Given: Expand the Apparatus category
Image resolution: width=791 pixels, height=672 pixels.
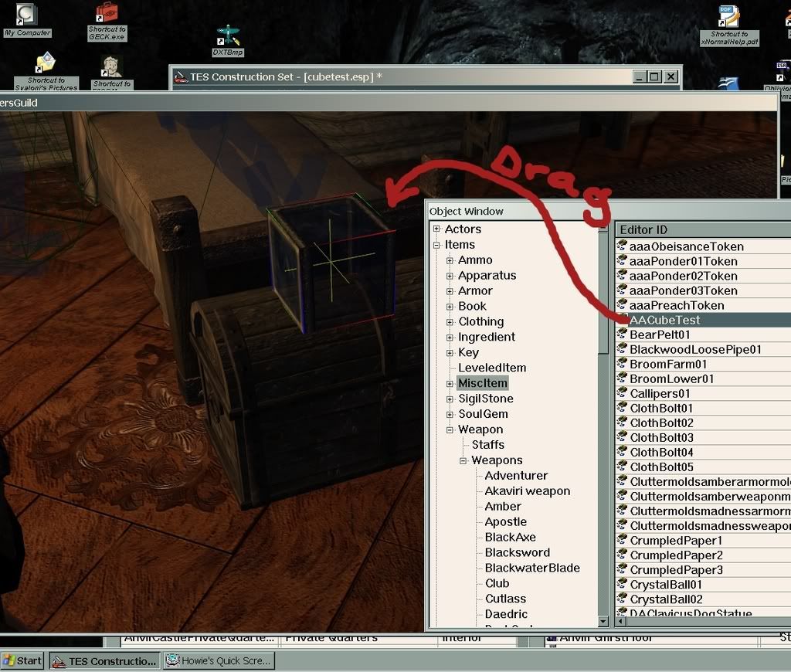Looking at the screenshot, I should 450,276.
